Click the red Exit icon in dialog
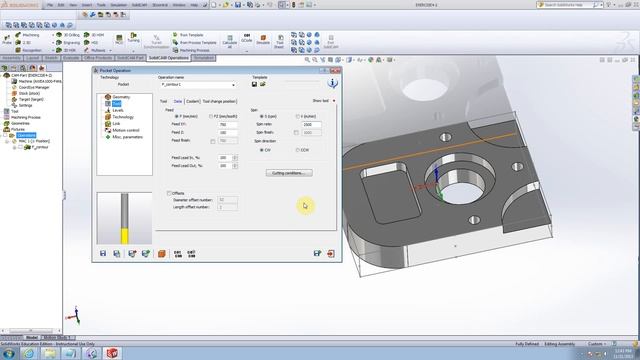Screen dimensions: 640x360 (331, 253)
